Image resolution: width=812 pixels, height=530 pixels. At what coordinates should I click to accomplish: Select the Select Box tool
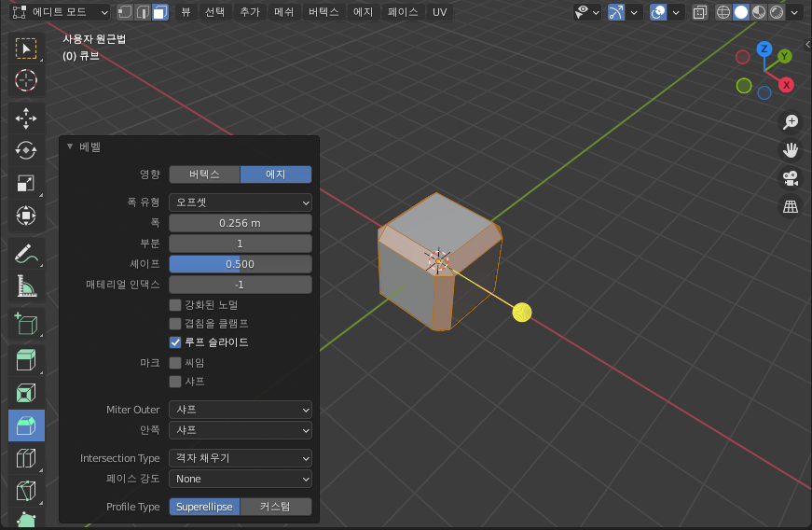(26, 49)
